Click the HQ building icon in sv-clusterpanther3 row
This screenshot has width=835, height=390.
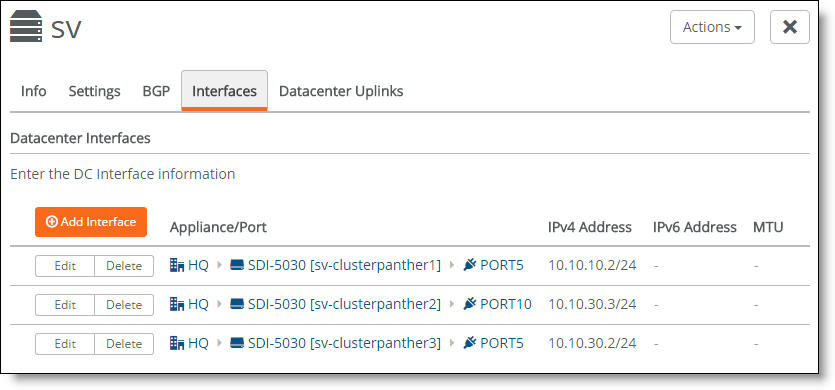[x=177, y=343]
